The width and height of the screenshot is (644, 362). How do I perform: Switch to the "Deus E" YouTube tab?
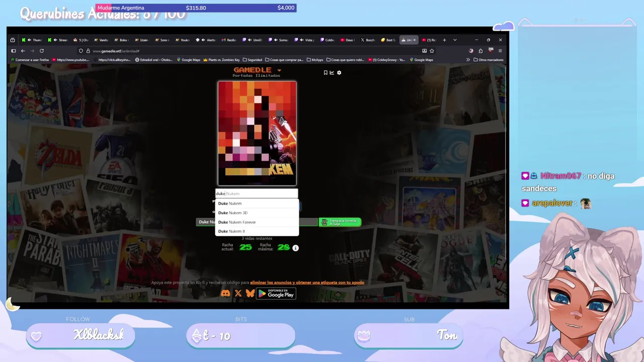pos(347,40)
